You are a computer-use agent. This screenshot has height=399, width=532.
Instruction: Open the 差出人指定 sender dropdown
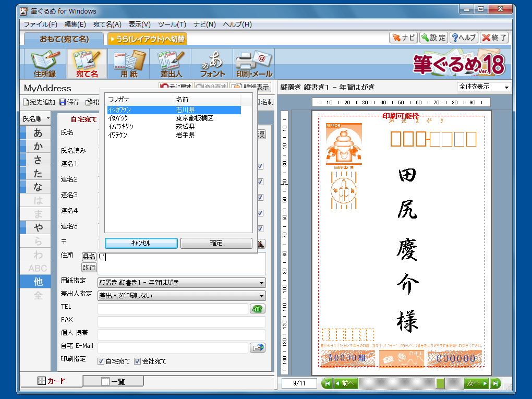182,296
